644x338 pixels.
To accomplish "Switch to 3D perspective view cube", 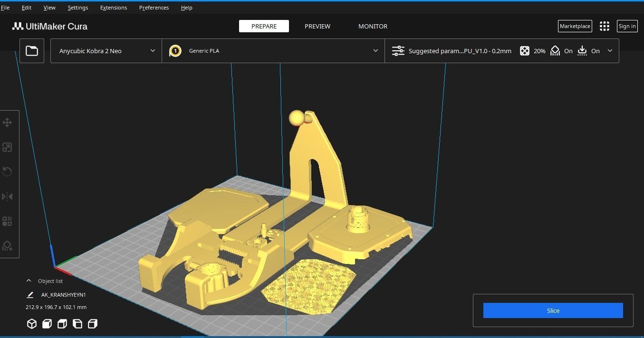I will click(x=32, y=324).
